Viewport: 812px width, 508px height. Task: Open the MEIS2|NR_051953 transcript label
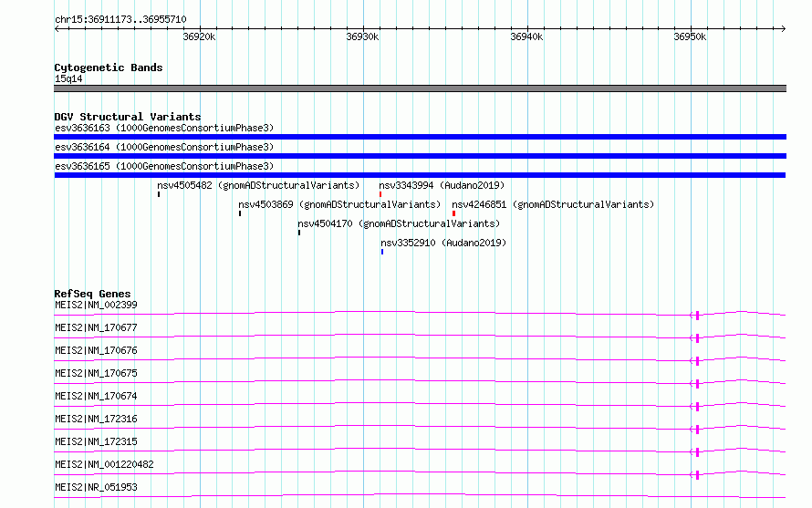point(97,487)
